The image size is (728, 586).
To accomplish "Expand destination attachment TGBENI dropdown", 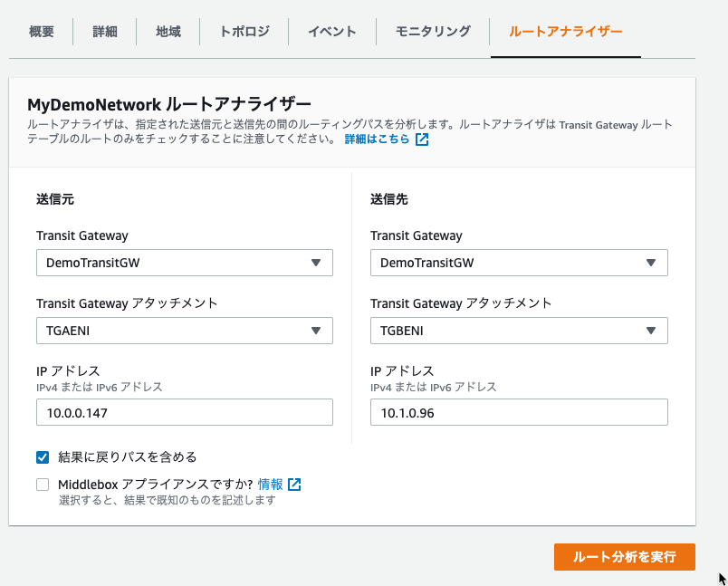I will [x=519, y=331].
